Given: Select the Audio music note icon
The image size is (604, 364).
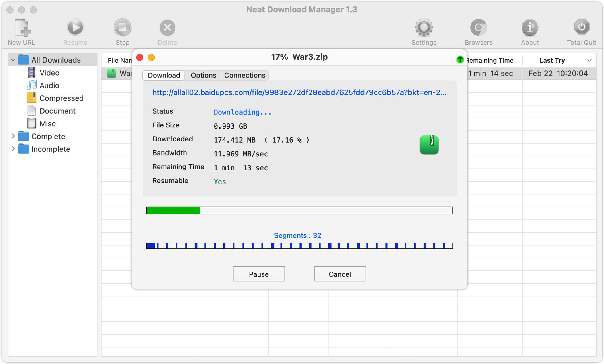Looking at the screenshot, I should [x=32, y=85].
